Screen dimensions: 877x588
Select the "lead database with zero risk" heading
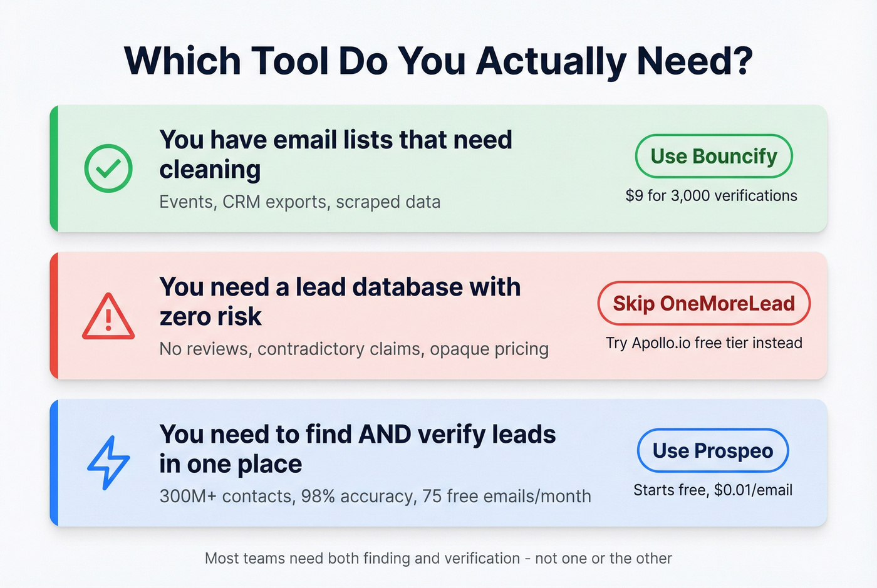point(340,302)
